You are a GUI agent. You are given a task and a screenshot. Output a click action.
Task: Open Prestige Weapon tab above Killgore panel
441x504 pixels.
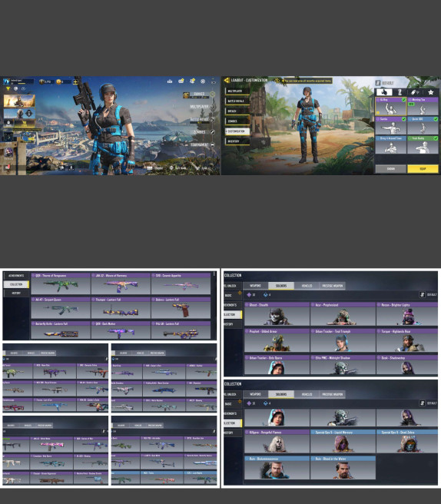coord(333,394)
